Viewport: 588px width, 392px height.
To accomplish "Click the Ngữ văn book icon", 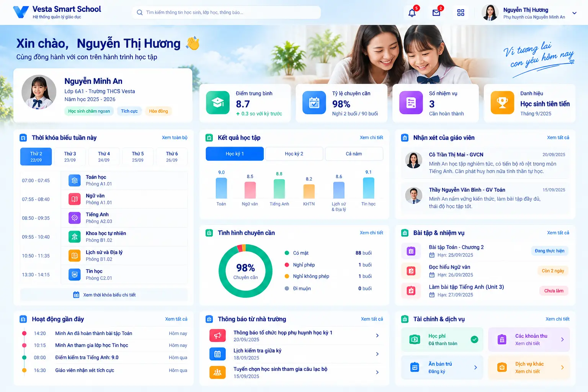I will click(x=75, y=199).
